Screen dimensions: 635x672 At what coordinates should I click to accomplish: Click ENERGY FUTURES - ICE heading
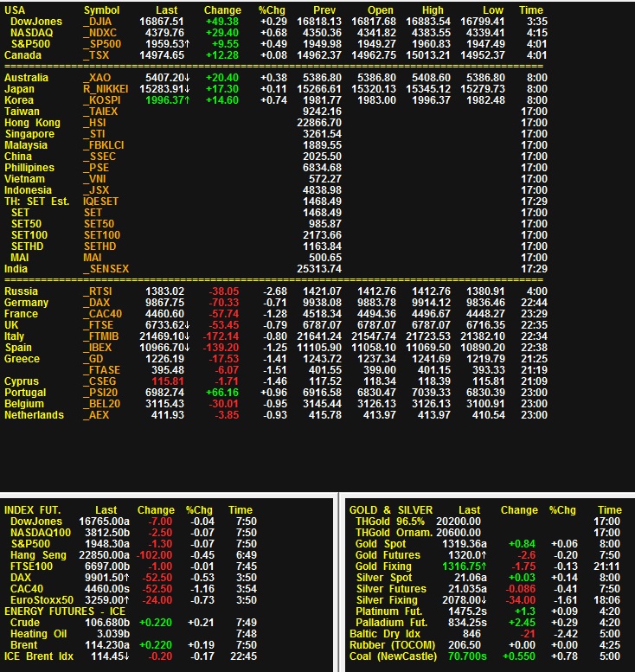coord(65,611)
